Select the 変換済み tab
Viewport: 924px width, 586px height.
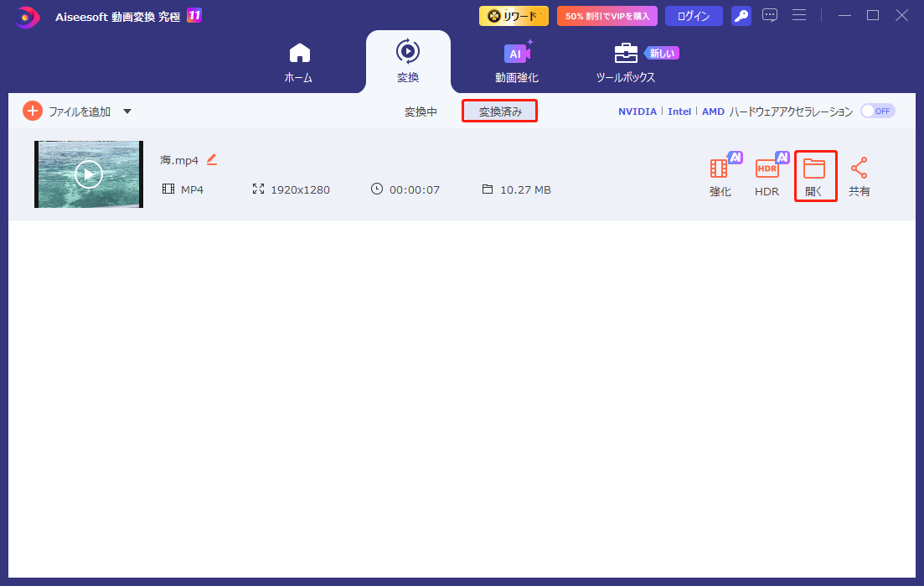click(x=499, y=110)
